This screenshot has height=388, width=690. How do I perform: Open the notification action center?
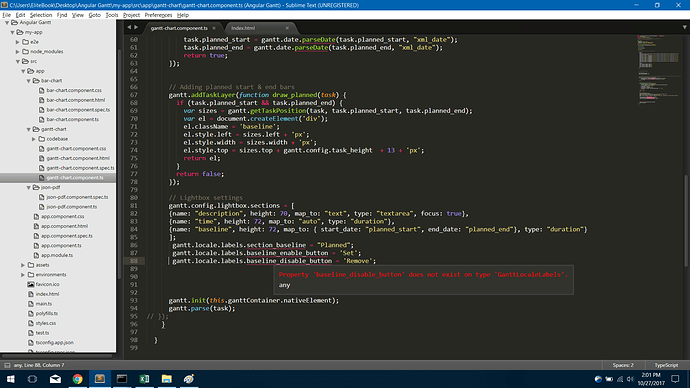click(675, 379)
